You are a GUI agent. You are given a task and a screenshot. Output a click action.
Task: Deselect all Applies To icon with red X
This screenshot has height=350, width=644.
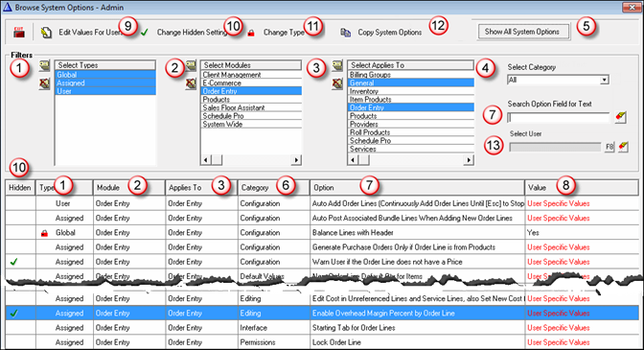pyautogui.click(x=337, y=83)
